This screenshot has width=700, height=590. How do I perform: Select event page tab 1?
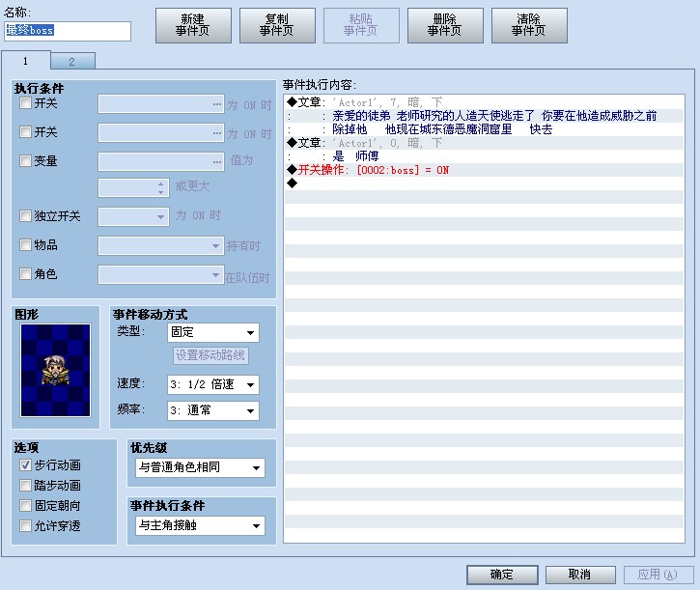(25, 61)
